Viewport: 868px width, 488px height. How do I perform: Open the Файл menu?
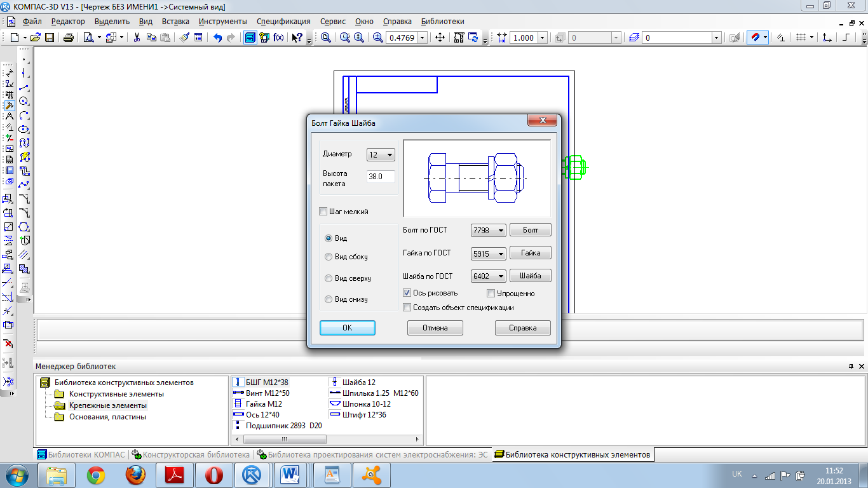[32, 21]
